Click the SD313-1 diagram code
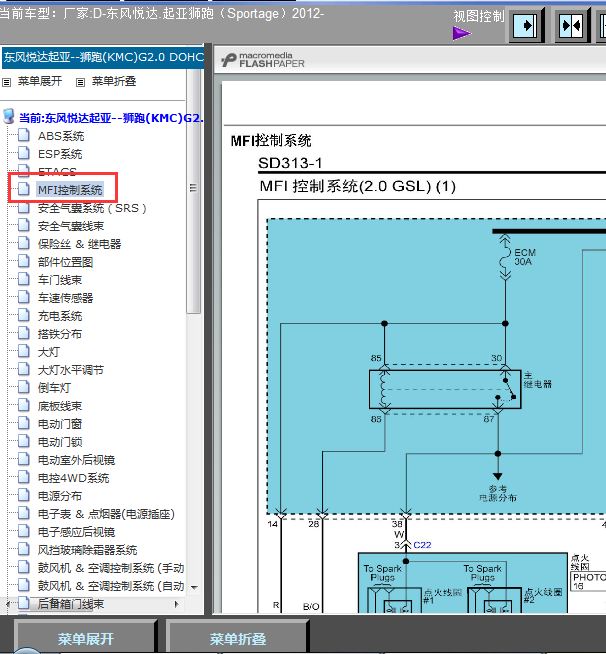Viewport: 606px width, 654px height. coord(290,163)
